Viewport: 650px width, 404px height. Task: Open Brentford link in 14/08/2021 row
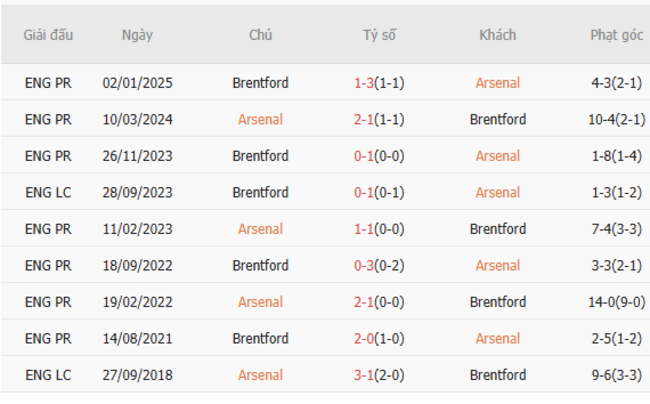point(260,339)
